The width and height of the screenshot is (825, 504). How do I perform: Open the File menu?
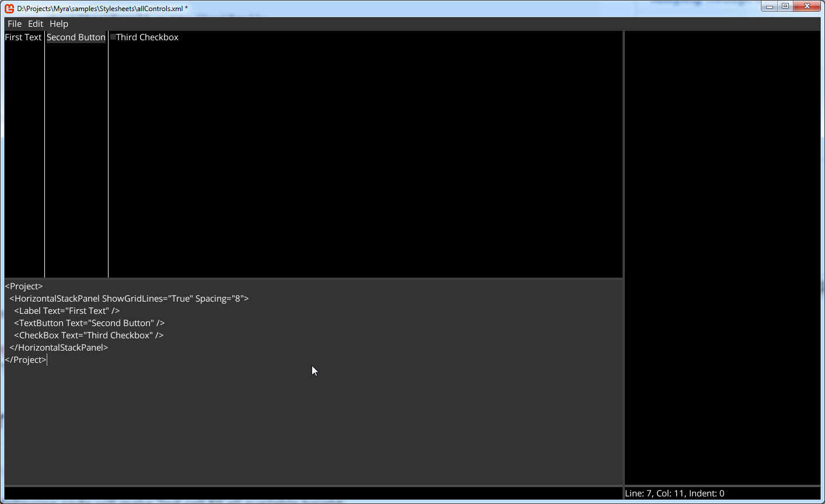[15, 24]
